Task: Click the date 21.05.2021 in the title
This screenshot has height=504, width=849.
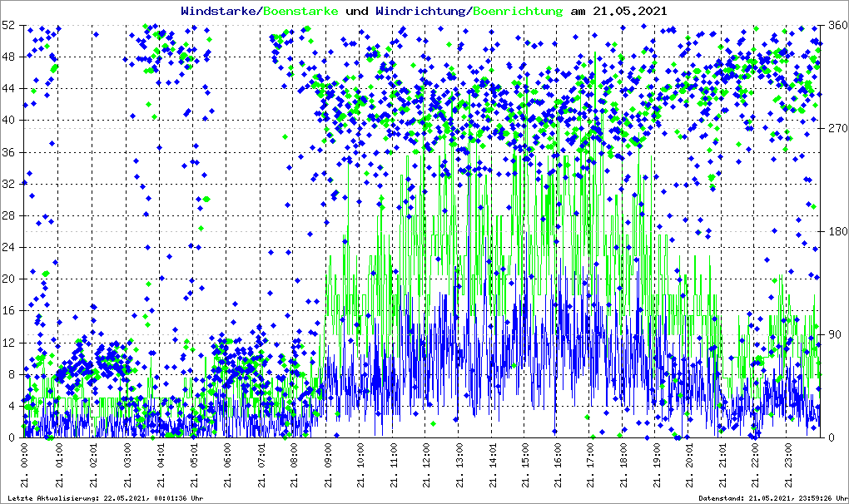Action: coord(629,11)
